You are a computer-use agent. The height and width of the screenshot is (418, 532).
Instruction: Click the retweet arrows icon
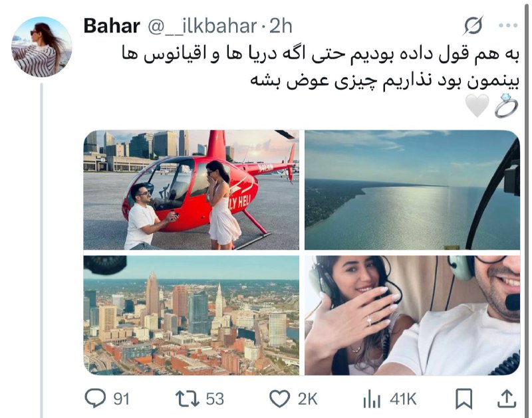pyautogui.click(x=187, y=399)
